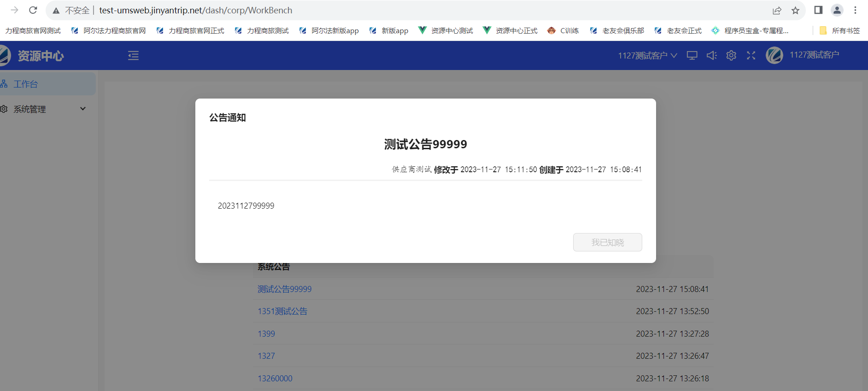Open the 力程商旅官网测试 bookmark
This screenshot has width=868, height=391.
(33, 31)
